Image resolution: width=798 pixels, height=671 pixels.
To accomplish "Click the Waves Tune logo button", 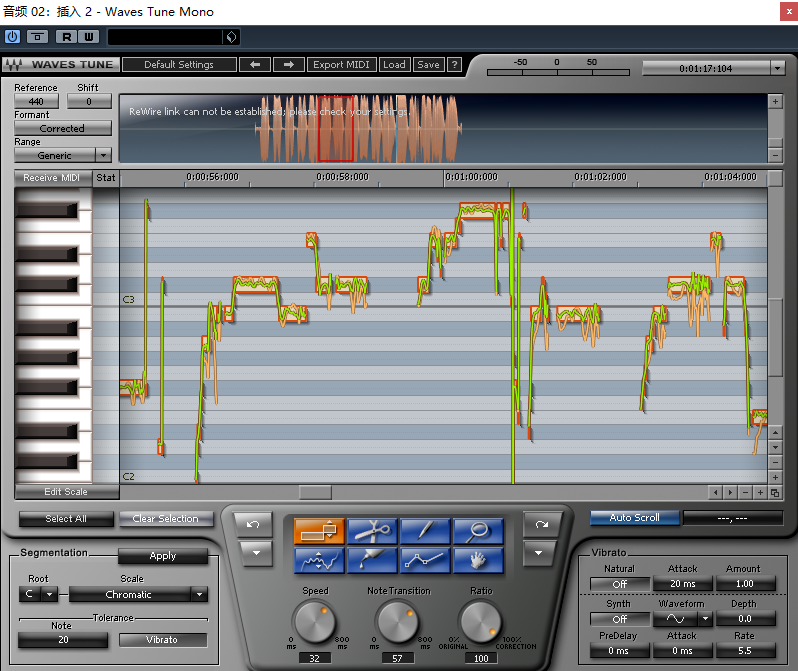I will [61, 65].
